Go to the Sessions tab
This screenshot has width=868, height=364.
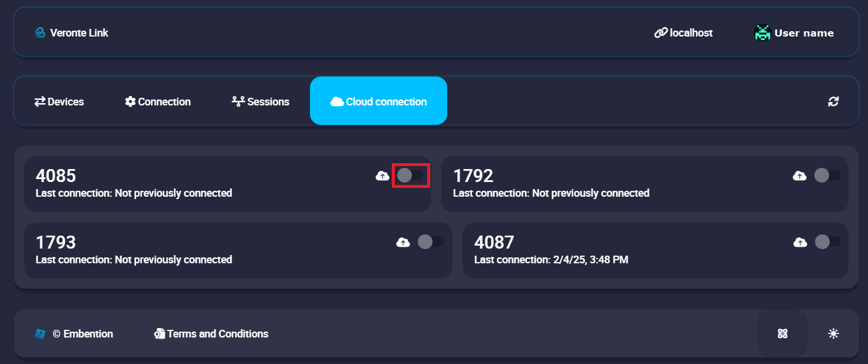coord(260,101)
